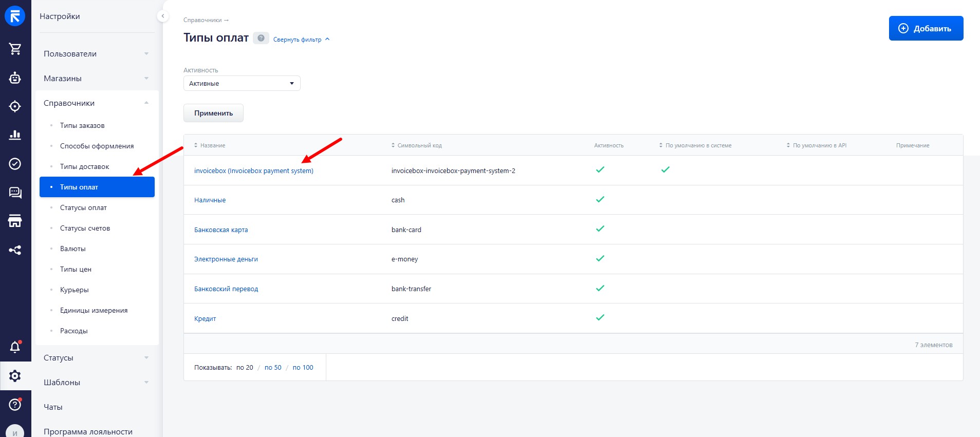
Task: Click the Наличные activity checkmark
Action: (x=600, y=199)
